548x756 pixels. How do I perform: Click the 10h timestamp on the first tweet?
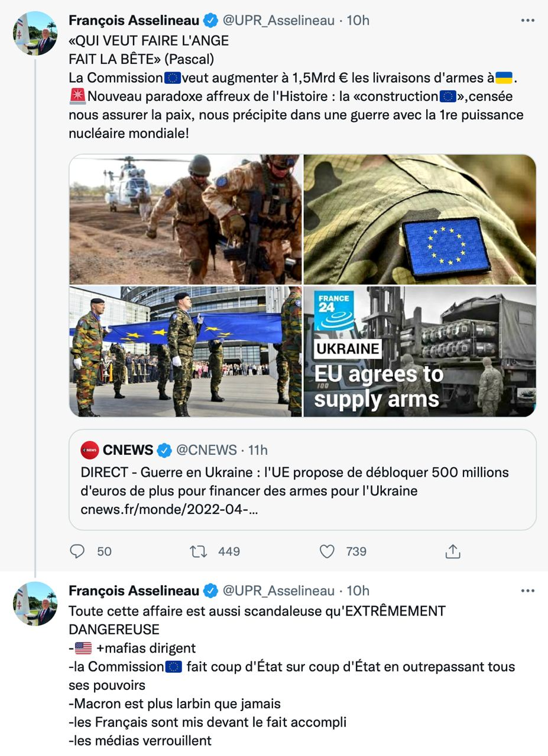(358, 20)
